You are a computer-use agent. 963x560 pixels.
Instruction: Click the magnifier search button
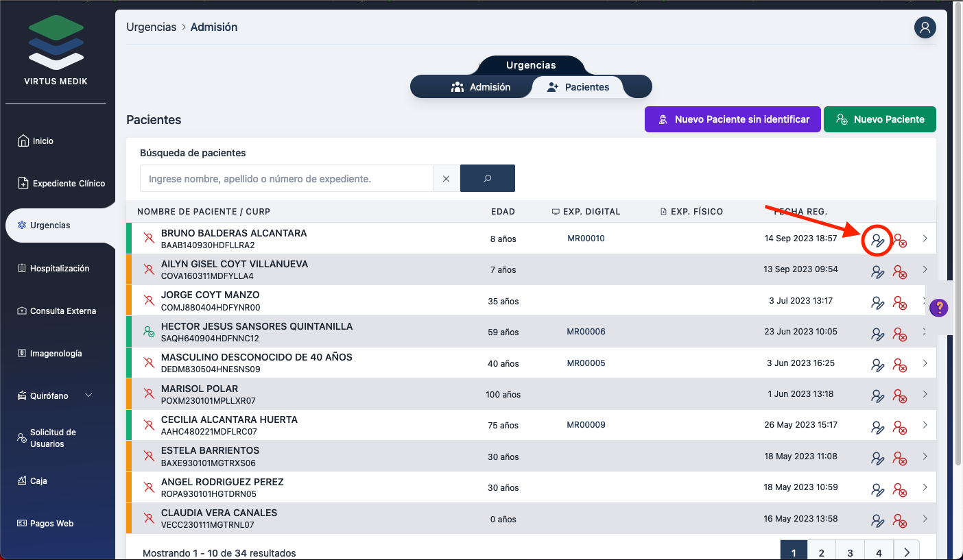[487, 178]
